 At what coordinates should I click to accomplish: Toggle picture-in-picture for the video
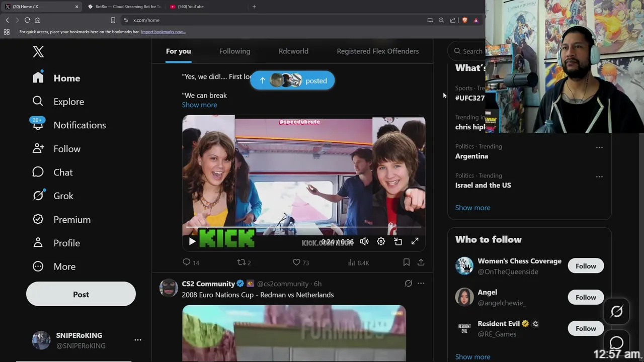398,241
